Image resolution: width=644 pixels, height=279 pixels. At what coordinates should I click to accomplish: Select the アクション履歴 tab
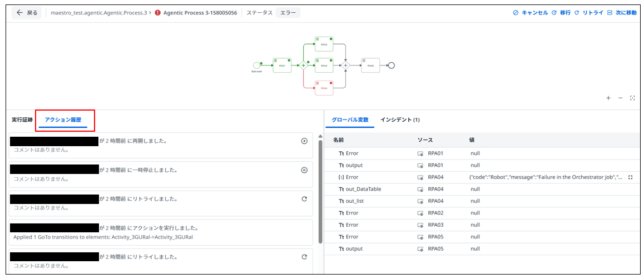pyautogui.click(x=63, y=119)
